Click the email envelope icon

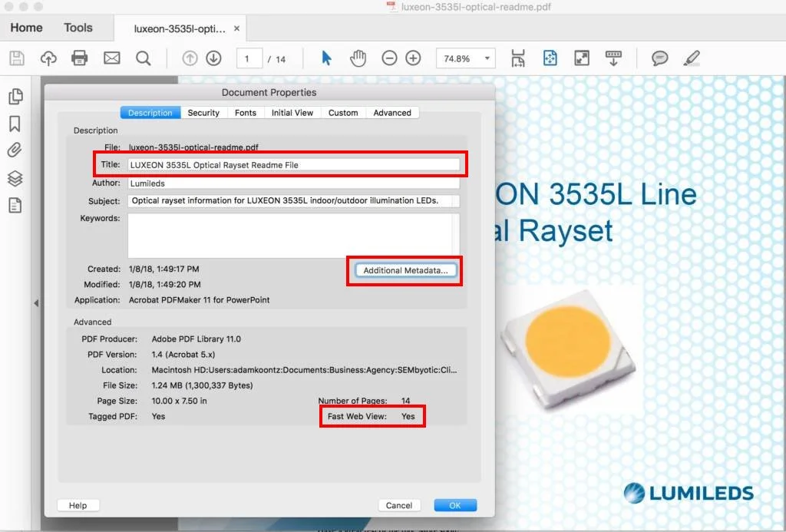coord(111,58)
